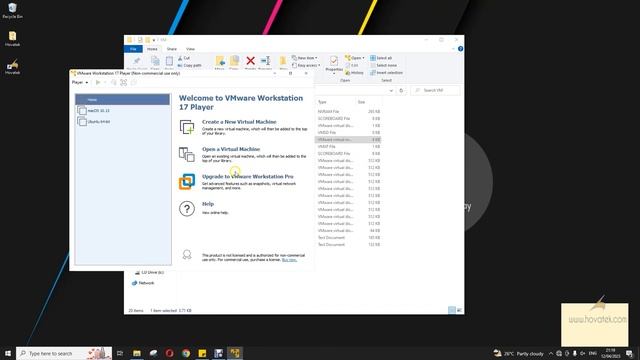Click the Paste icon in Explorer ribbon
640x360 pixels.
point(169,61)
